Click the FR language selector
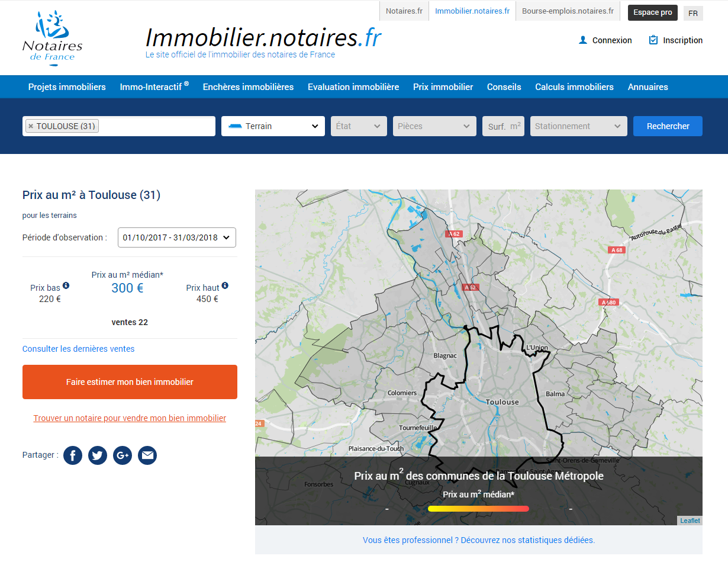 click(x=693, y=13)
